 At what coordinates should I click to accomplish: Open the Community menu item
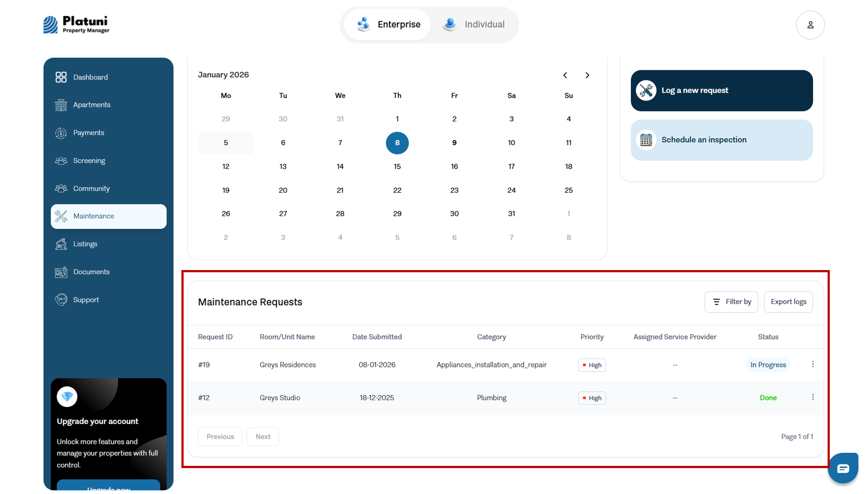[x=108, y=188]
